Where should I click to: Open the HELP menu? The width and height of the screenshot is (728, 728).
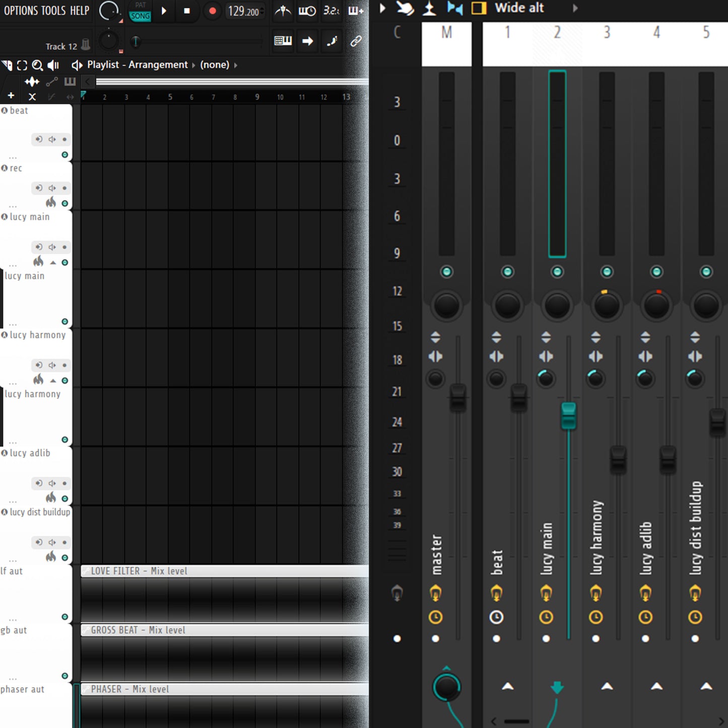point(80,11)
